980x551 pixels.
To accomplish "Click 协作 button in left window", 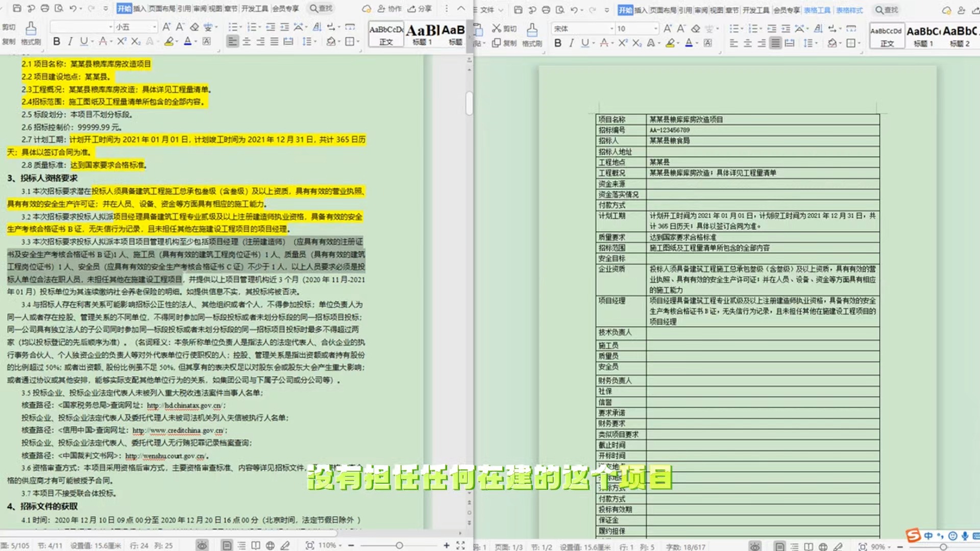I will [389, 9].
